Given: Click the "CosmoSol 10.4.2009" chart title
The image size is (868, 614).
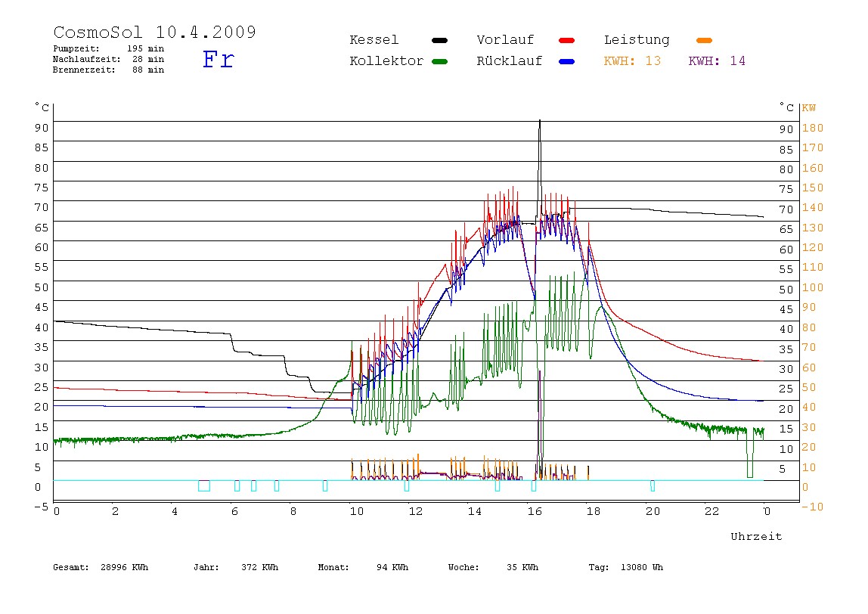Looking at the screenshot, I should 155,32.
